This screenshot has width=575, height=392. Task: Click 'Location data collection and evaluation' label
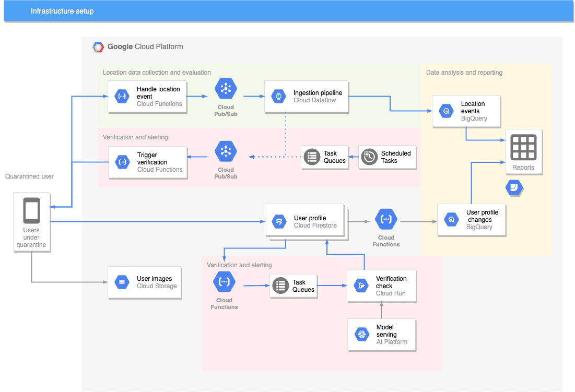click(157, 73)
